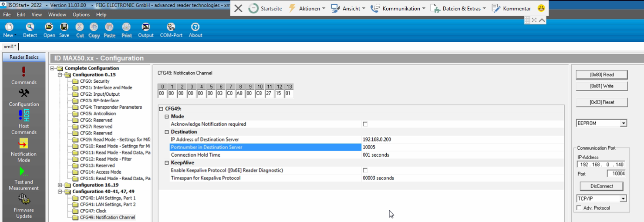Click the [0x81] Write button
The width and height of the screenshot is (644, 222).
coord(602,86)
